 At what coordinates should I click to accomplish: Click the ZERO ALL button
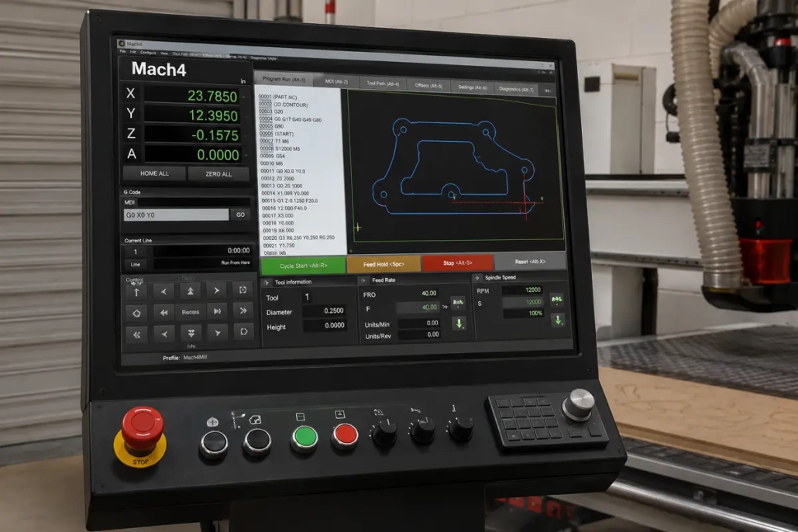(x=218, y=174)
